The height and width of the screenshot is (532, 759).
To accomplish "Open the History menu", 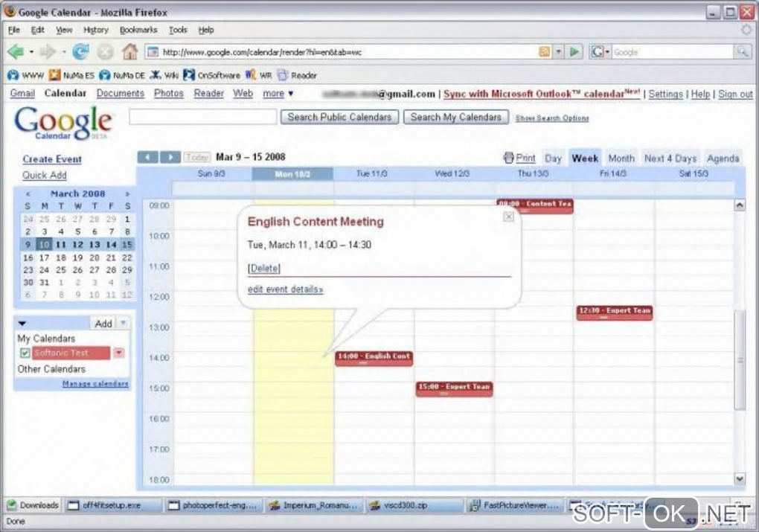I will tap(96, 30).
